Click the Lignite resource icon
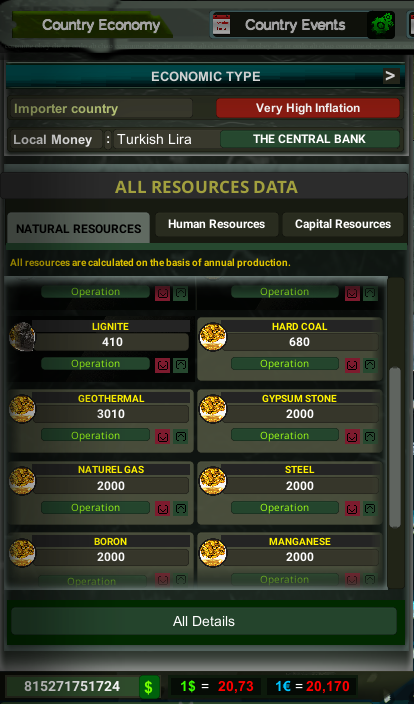The height and width of the screenshot is (704, 414). (22, 337)
